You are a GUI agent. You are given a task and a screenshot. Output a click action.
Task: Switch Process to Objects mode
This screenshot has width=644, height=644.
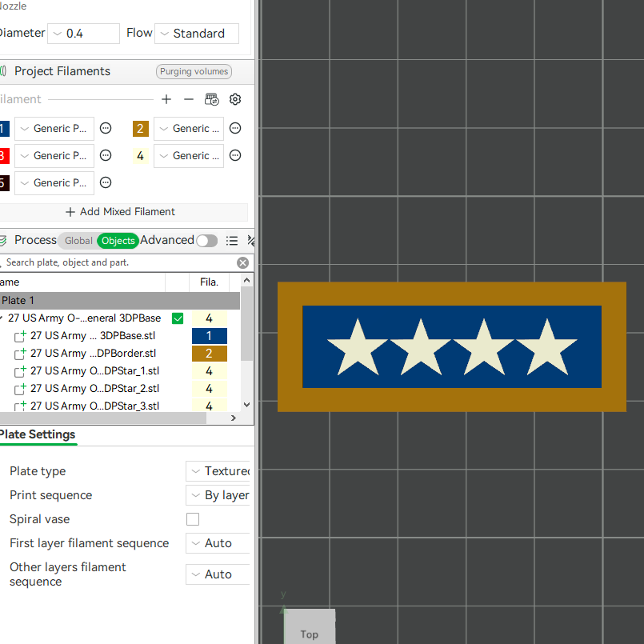click(x=118, y=241)
